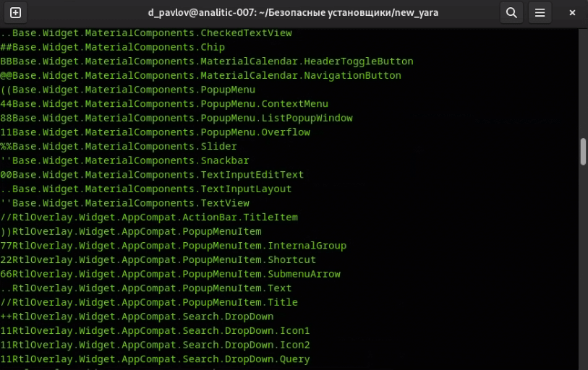Click the vertical scrollbar thumb
The width and height of the screenshot is (588, 370).
[583, 152]
